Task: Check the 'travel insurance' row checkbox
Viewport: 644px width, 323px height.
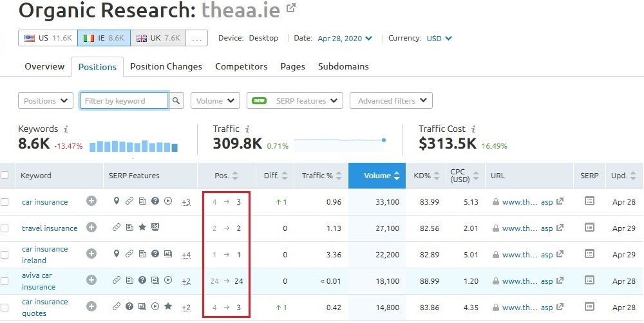Action: (x=5, y=228)
